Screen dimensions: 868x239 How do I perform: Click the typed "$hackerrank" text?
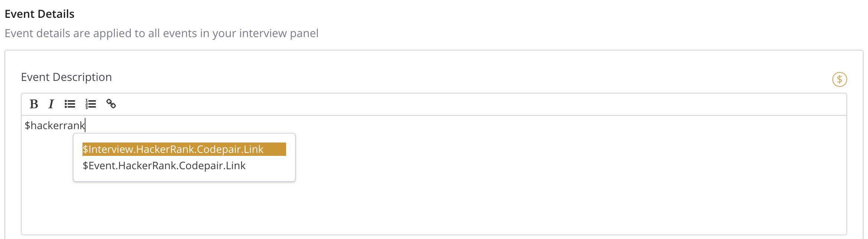coord(54,125)
